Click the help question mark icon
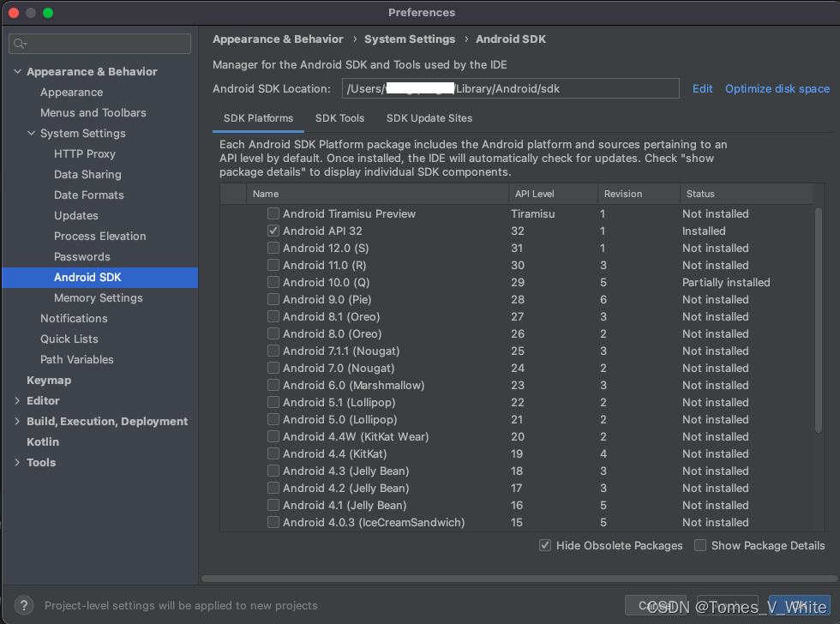The image size is (840, 624). pyautogui.click(x=24, y=605)
